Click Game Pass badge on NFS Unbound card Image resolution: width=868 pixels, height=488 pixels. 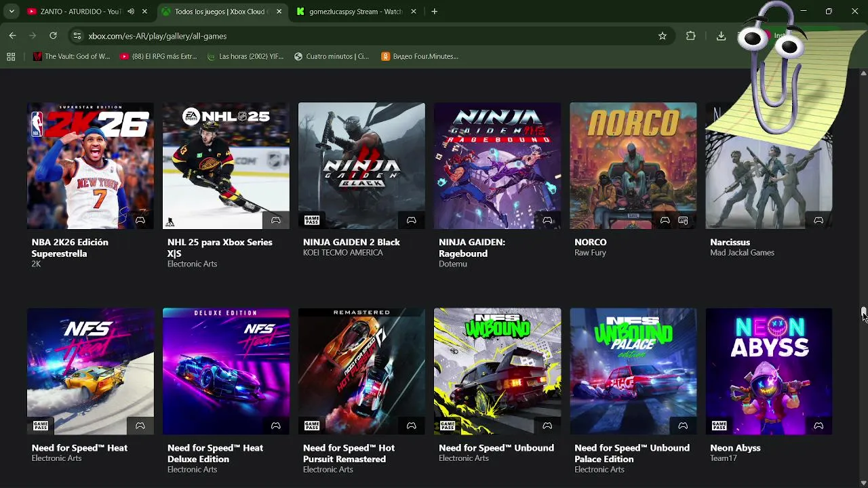(x=448, y=426)
